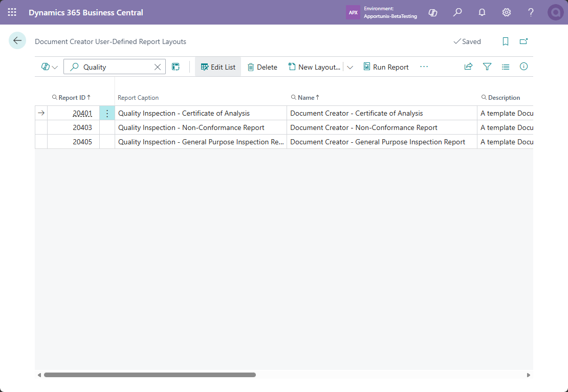Select caption Quality Inspection - Certificate of Analysis
Screen dimensions: 568x392
201,114
